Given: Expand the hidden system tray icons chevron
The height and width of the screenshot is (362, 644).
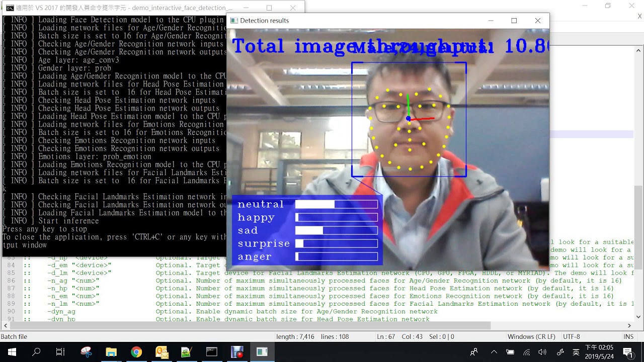Looking at the screenshot, I should coord(494,352).
